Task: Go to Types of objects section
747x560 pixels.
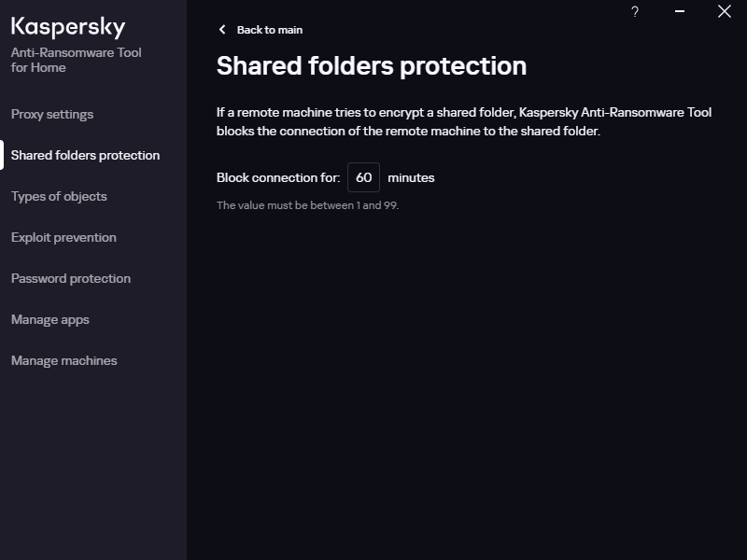Action: [59, 196]
